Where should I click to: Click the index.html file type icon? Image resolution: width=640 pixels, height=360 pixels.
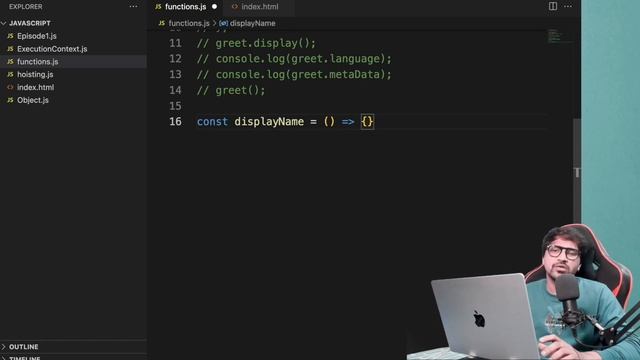pyautogui.click(x=10, y=87)
